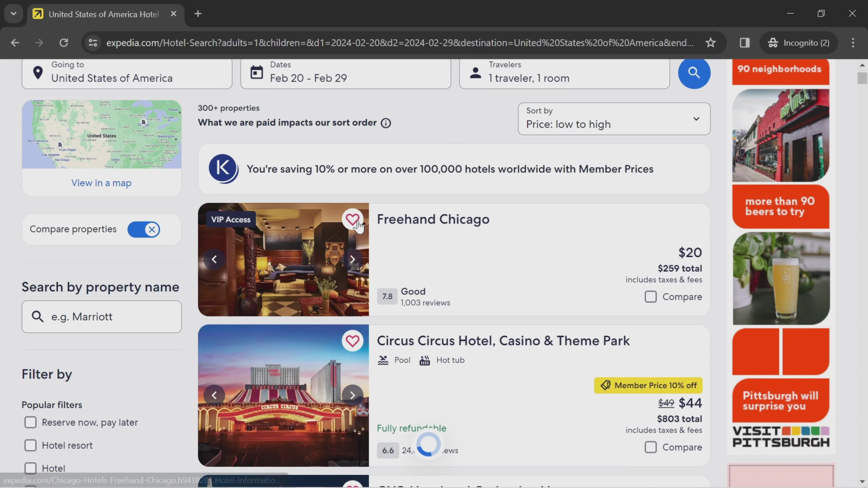
Task: Click the Freehand Chicago hotel thumbnail image
Action: tap(283, 259)
